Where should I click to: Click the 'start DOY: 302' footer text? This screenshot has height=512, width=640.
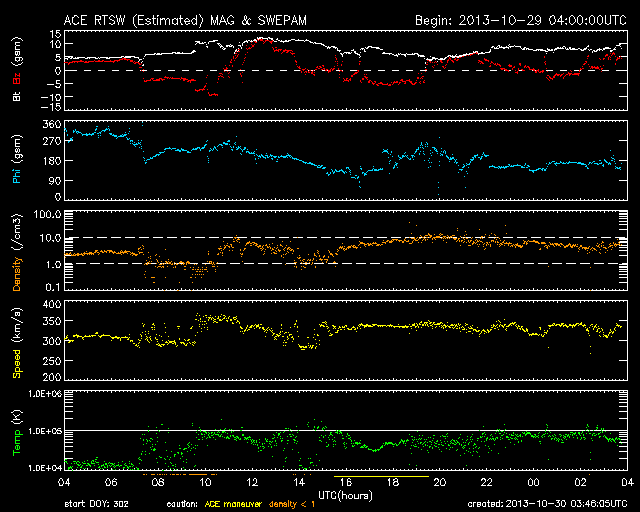96,504
